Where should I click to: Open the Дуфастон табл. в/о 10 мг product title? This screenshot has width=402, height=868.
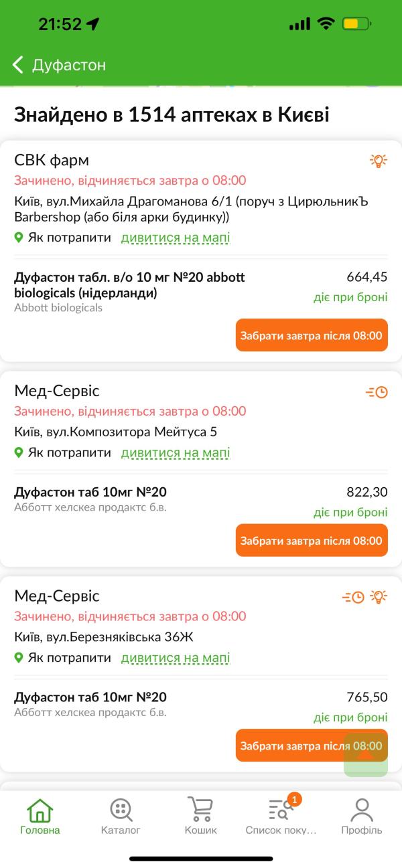129,285
